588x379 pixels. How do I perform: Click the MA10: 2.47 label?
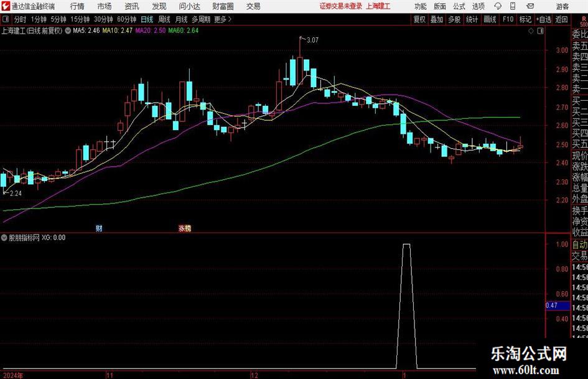click(118, 30)
